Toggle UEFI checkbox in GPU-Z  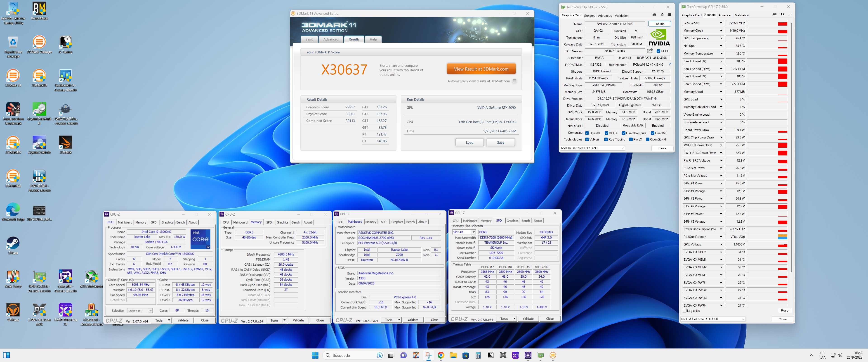pyautogui.click(x=658, y=51)
